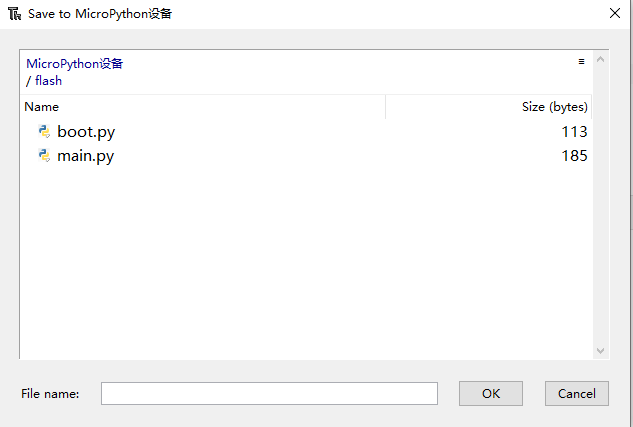Focus the File name text field
The image size is (633, 427).
pyautogui.click(x=269, y=394)
